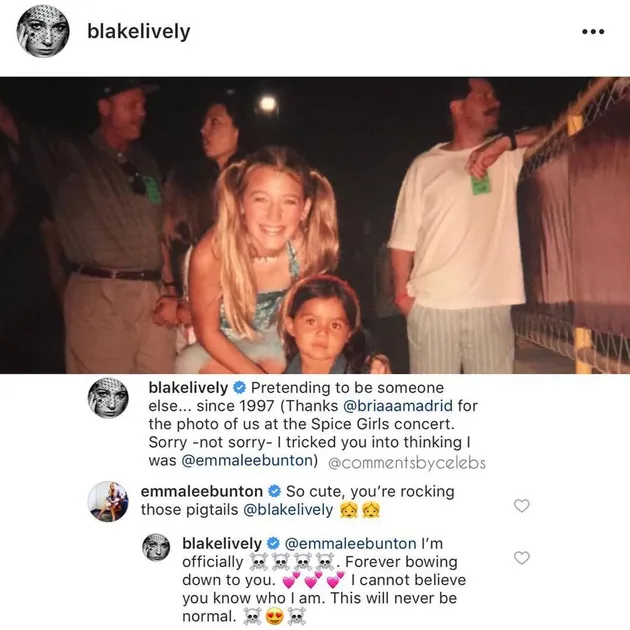Open emmaleebunton username on the comment
Screen dimensions: 630x630
tap(202, 491)
